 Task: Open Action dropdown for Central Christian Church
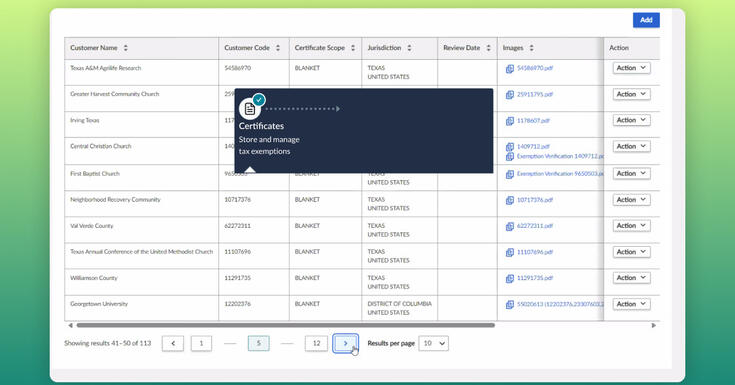(x=631, y=146)
